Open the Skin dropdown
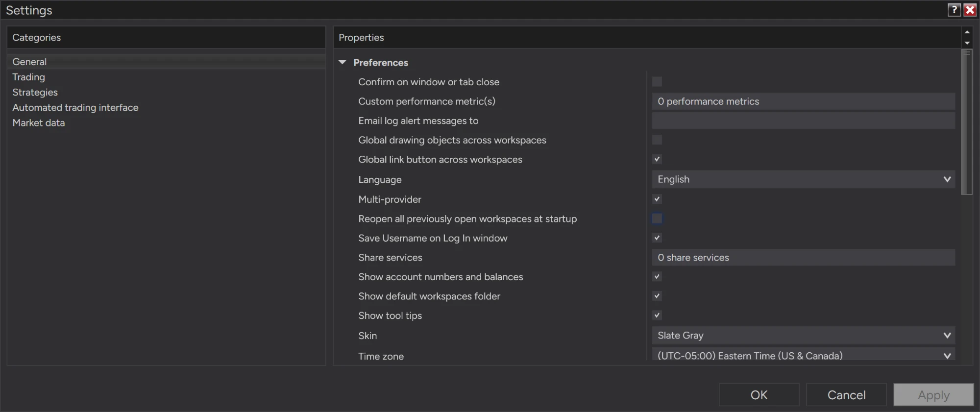The image size is (980, 412). pyautogui.click(x=803, y=336)
